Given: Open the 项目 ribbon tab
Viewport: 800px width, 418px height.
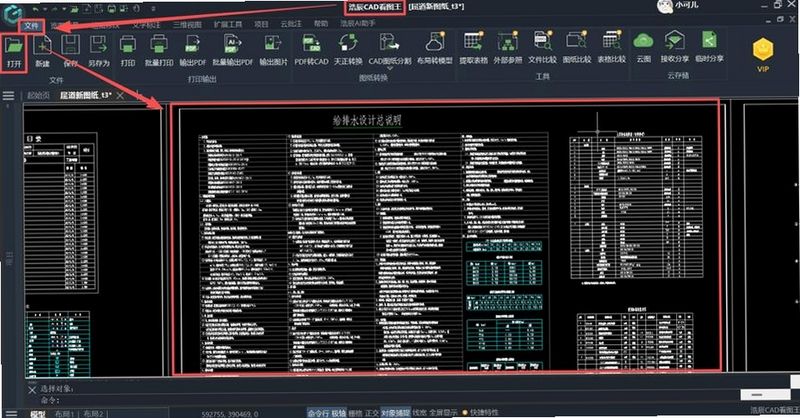Looking at the screenshot, I should 261,24.
